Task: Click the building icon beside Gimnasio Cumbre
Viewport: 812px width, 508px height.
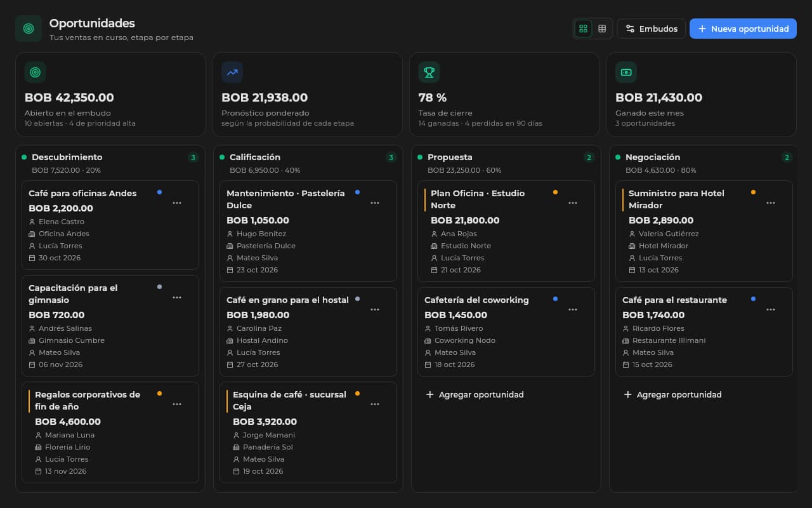Action: [x=32, y=340]
